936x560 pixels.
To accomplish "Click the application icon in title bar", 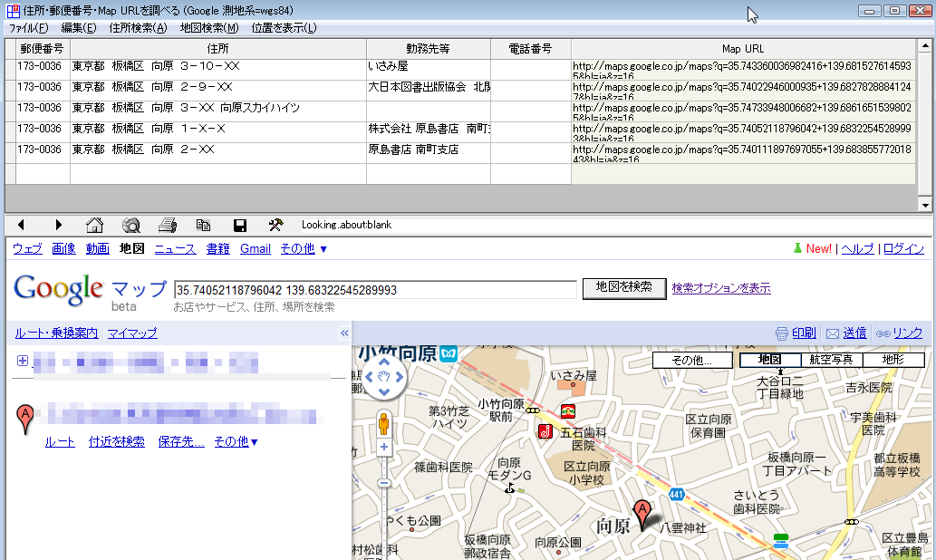I will coord(13,11).
